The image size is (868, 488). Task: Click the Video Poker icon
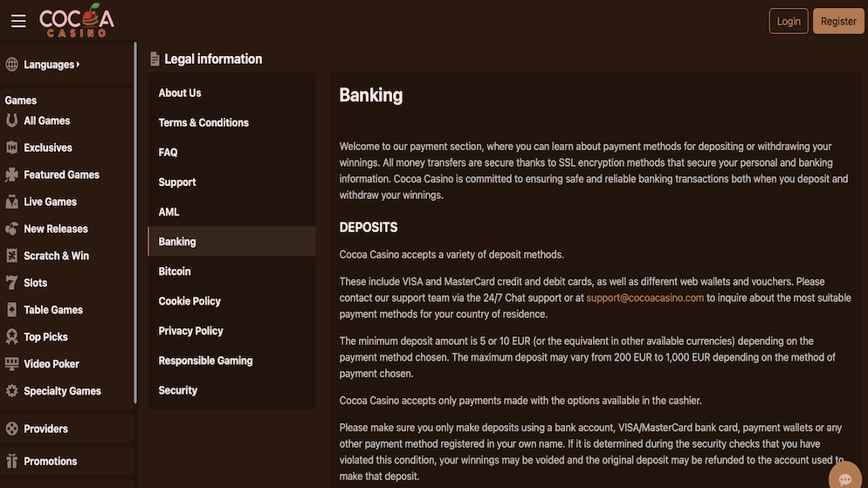click(x=12, y=364)
